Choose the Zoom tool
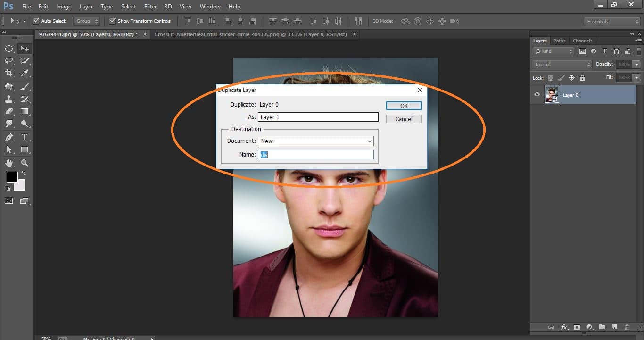 25,163
